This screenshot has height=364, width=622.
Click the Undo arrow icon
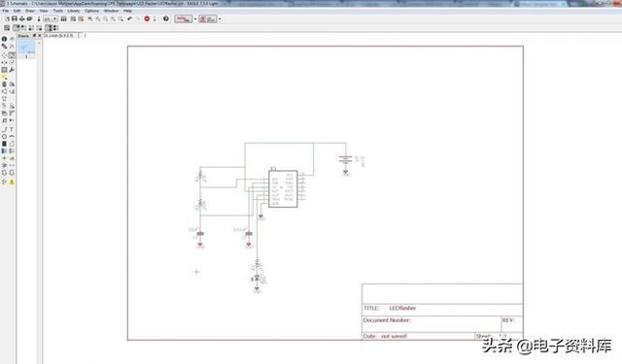(x=129, y=18)
